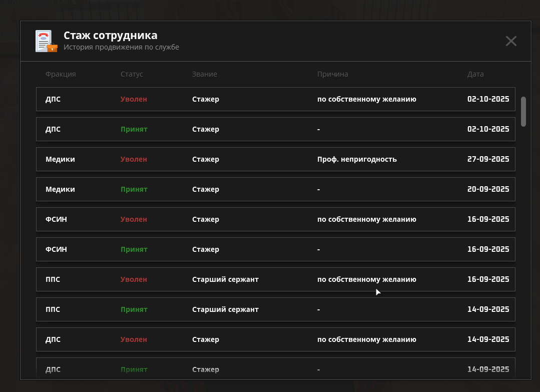Image resolution: width=540 pixels, height=392 pixels.
Task: Select the Медики Принят row dated 20-09-2025
Action: pyautogui.click(x=275, y=189)
